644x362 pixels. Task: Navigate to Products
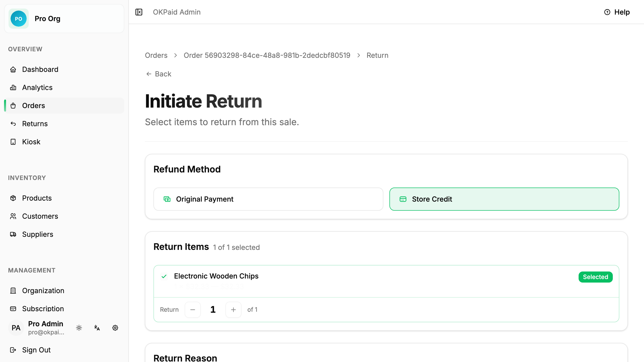coord(64,198)
